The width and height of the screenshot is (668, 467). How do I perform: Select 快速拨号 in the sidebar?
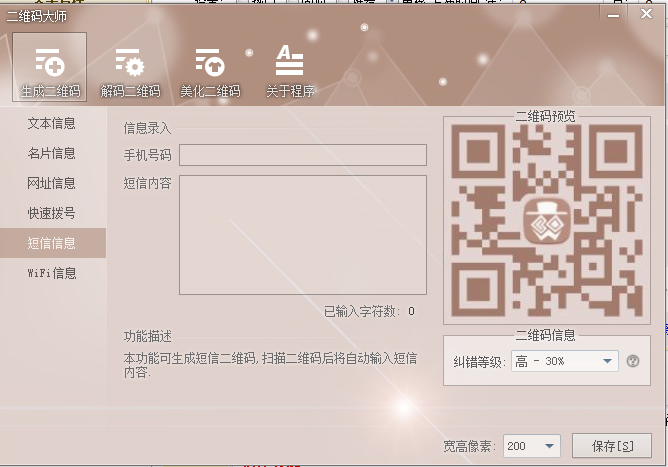coord(52,213)
